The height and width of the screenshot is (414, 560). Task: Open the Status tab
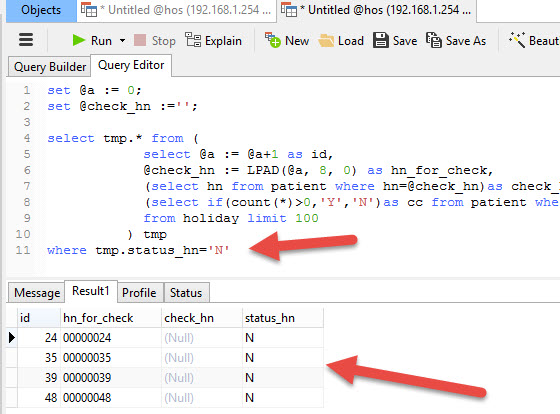pos(186,293)
